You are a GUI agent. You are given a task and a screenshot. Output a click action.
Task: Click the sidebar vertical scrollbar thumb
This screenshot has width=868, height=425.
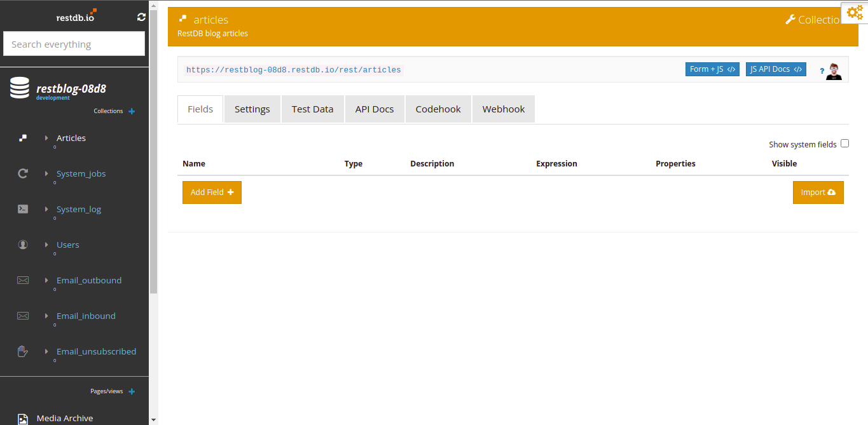pos(153,152)
